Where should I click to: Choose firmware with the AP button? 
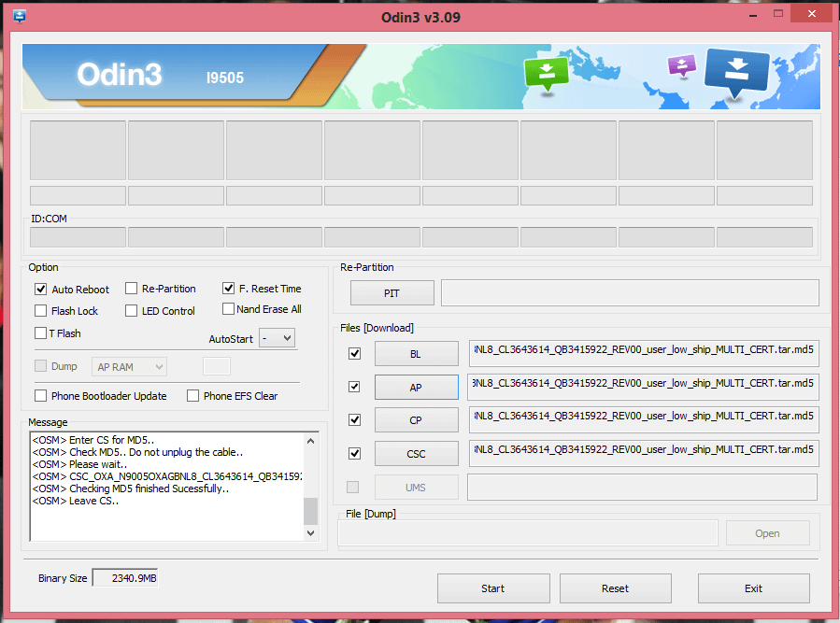(x=416, y=387)
